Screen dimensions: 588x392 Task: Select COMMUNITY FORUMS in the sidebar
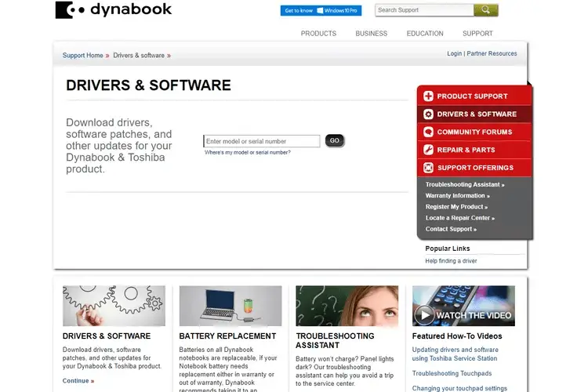tap(474, 132)
